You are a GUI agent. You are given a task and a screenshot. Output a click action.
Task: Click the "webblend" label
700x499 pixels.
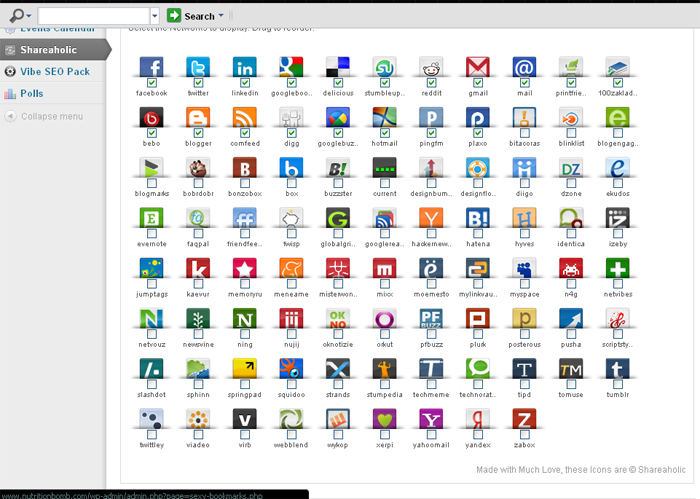291,445
